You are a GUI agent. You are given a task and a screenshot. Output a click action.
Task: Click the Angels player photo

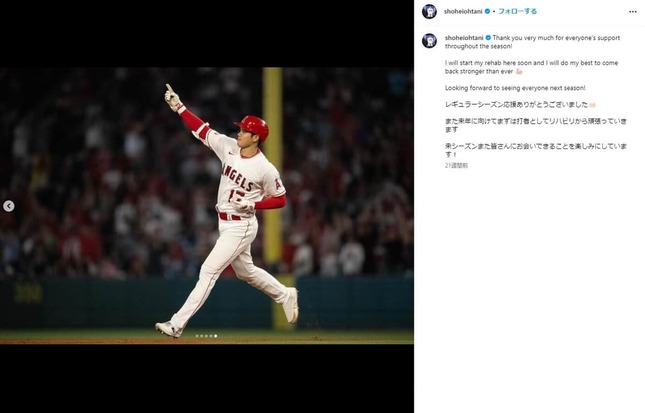pyautogui.click(x=206, y=206)
